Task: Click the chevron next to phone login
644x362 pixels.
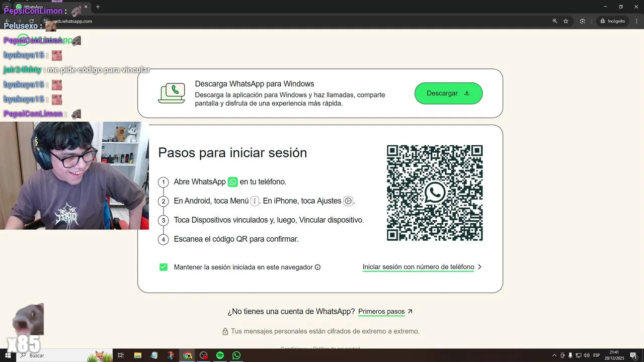Action: pyautogui.click(x=479, y=267)
